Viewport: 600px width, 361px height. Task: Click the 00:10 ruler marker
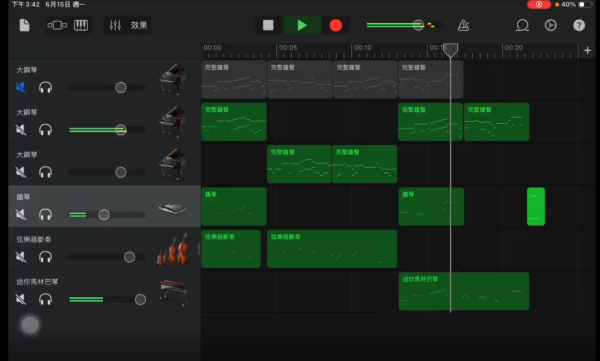[x=362, y=48]
